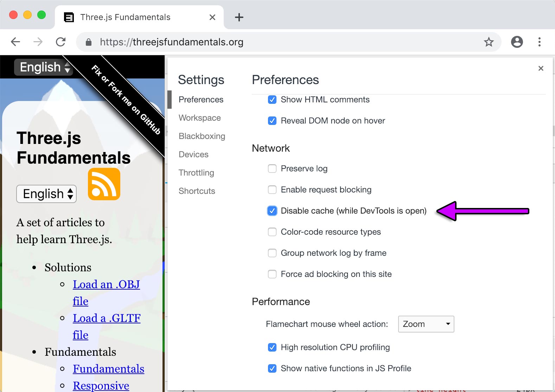
Task: Click the padlock site info icon
Action: (x=89, y=42)
